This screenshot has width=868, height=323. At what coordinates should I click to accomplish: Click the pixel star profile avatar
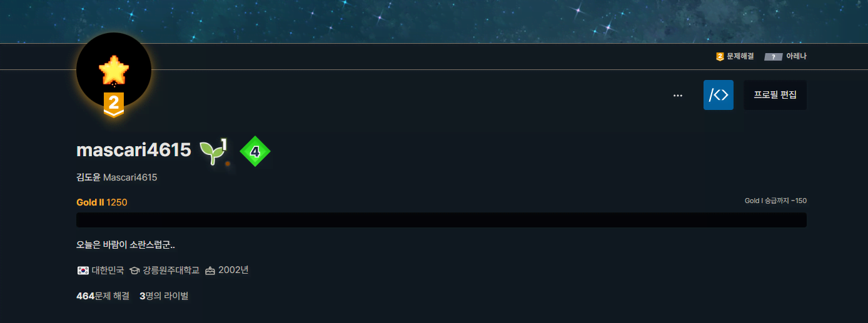point(114,70)
